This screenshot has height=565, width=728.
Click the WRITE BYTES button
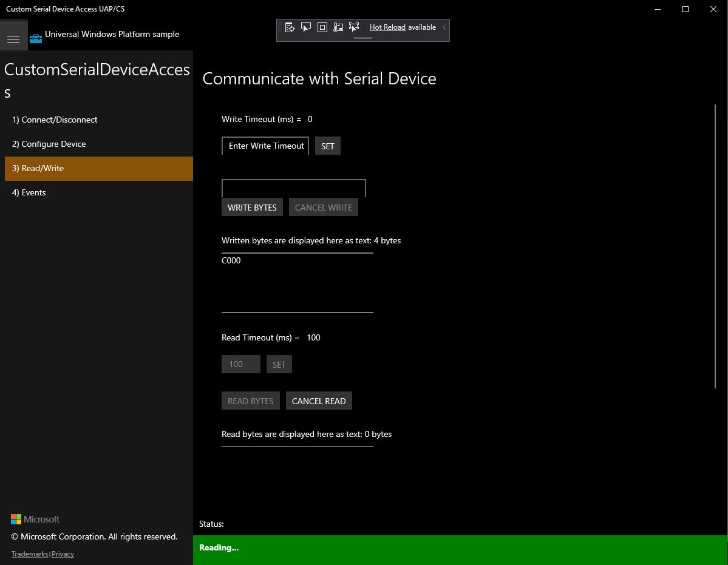(x=252, y=207)
